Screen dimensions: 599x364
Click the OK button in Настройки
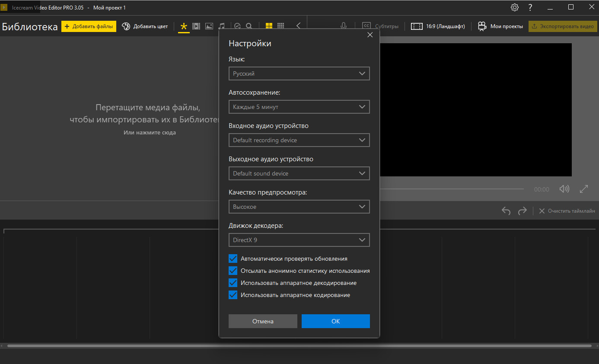[336, 321]
